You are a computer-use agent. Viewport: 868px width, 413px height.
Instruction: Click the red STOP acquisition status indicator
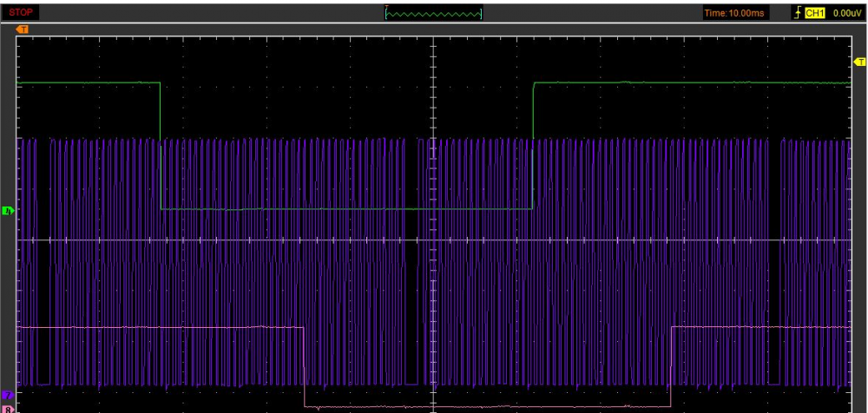coord(21,12)
